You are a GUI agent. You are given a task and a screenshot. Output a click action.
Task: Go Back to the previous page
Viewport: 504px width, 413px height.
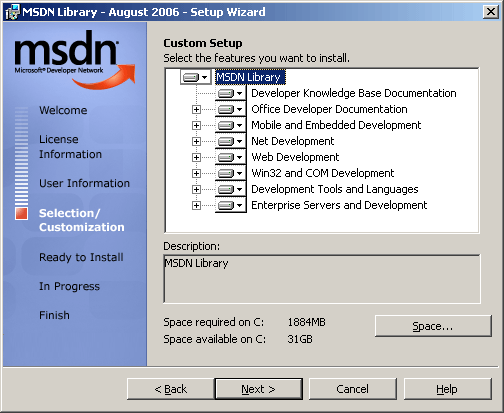click(x=170, y=389)
